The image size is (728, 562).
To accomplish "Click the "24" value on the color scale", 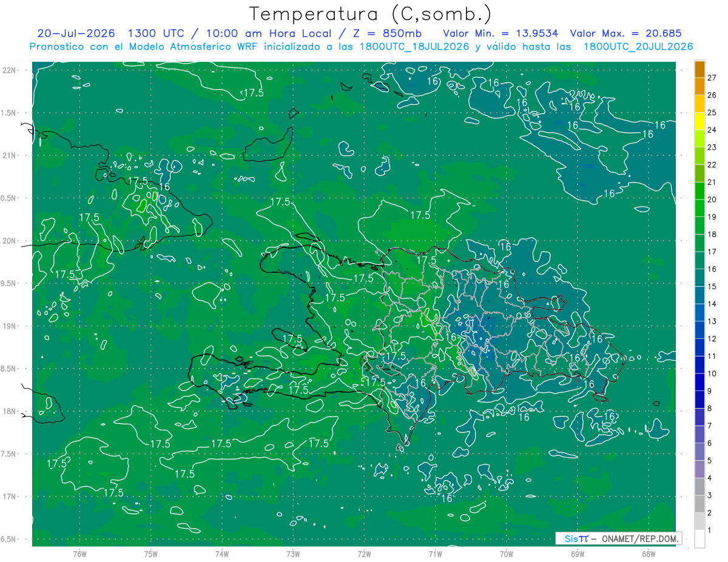I will [712, 130].
